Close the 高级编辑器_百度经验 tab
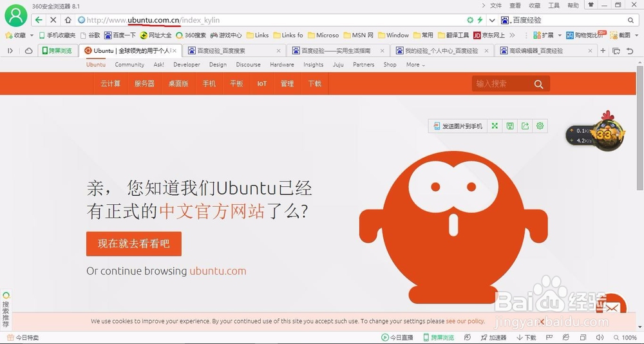Screen dimensions: 644x344 (590, 51)
